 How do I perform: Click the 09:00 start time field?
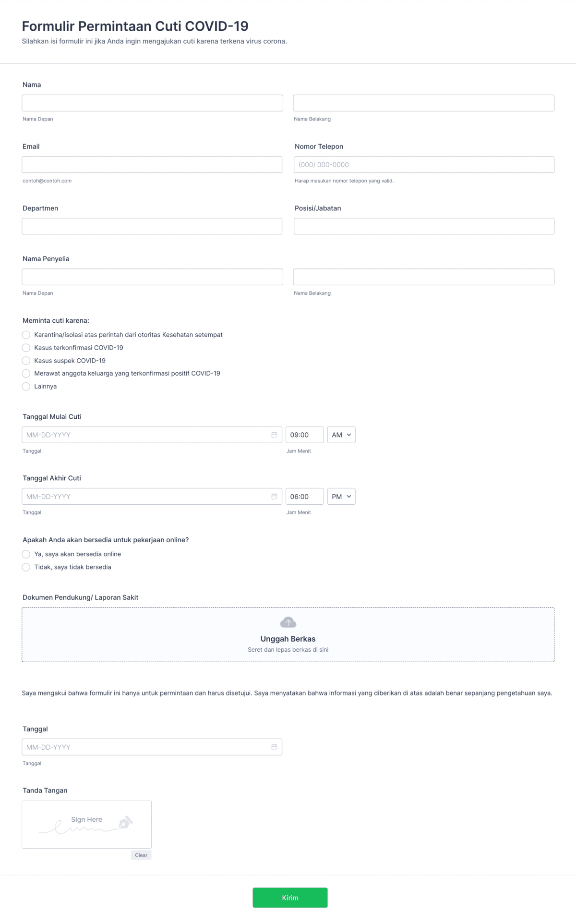(x=304, y=435)
